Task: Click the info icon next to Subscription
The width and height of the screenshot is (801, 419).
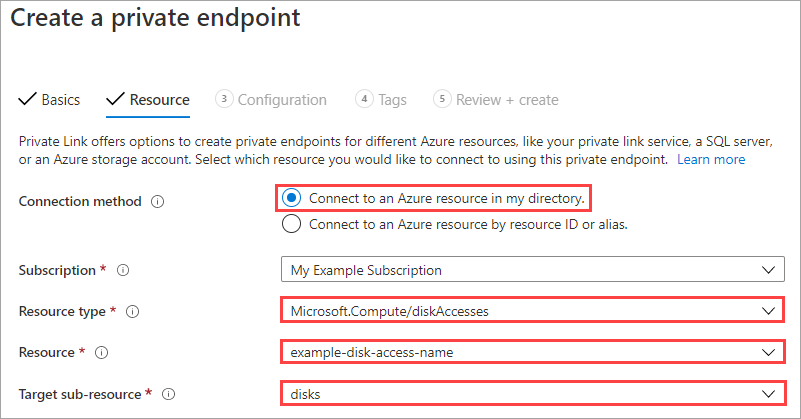Action: 122,270
